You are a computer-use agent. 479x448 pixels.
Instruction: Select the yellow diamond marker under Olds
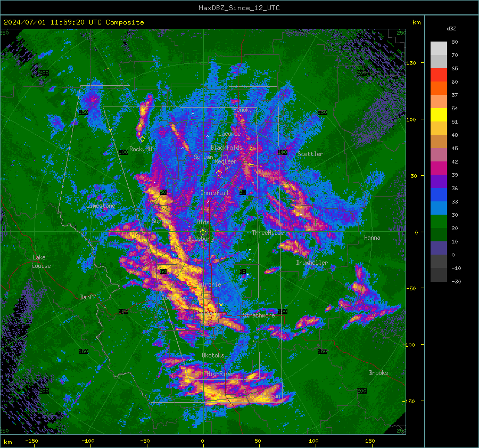point(203,232)
